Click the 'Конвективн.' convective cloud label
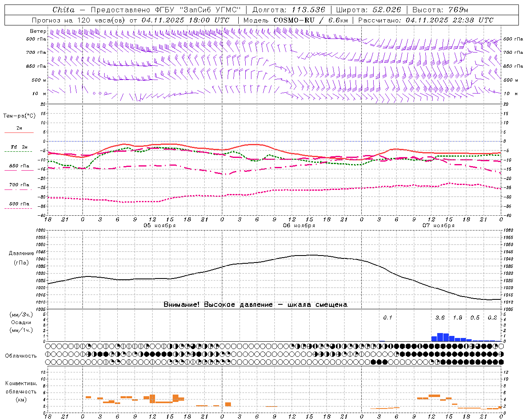 click(21, 384)
